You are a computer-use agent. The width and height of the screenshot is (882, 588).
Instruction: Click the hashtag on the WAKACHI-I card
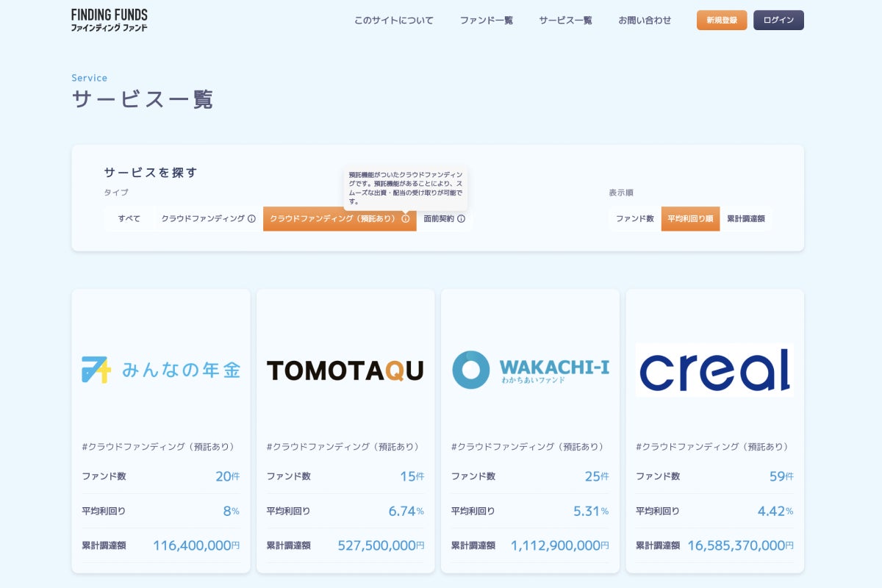tap(528, 447)
